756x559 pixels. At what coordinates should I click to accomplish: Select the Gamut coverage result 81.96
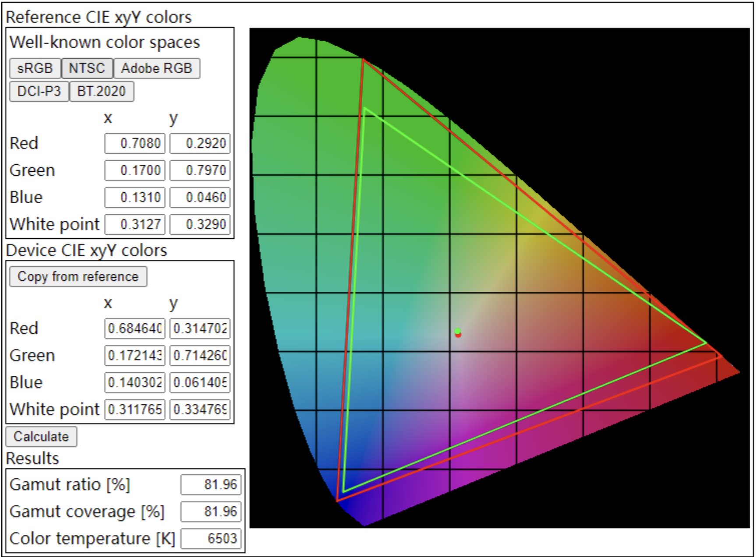tap(211, 512)
